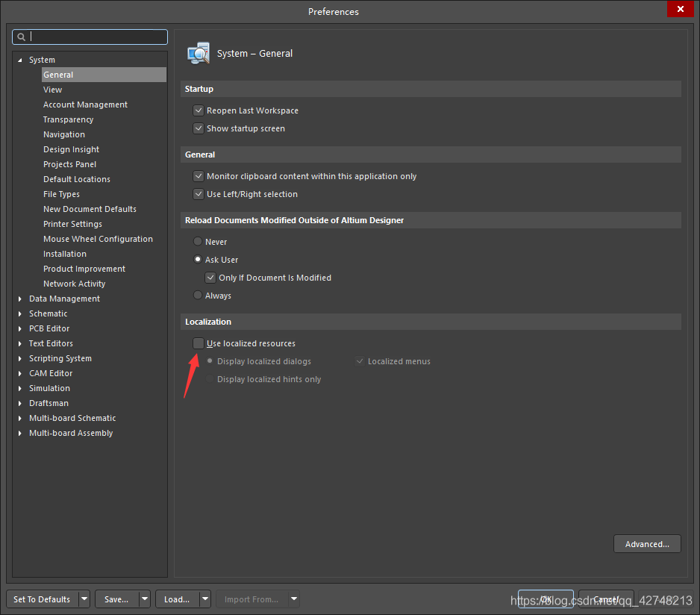Open the Set To Defaults dropdown arrow
Viewport: 700px width, 615px height.
pos(84,599)
